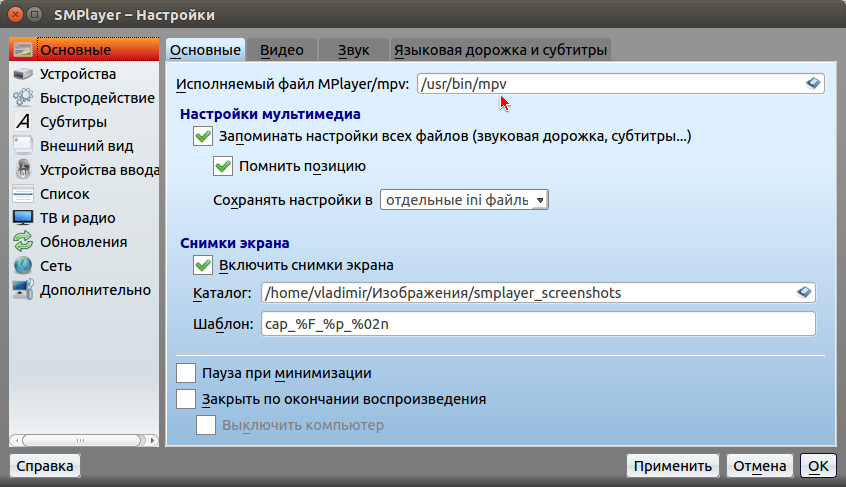The image size is (846, 487).
Task: Open the Быстродействие gear icon
Action: tap(23, 98)
